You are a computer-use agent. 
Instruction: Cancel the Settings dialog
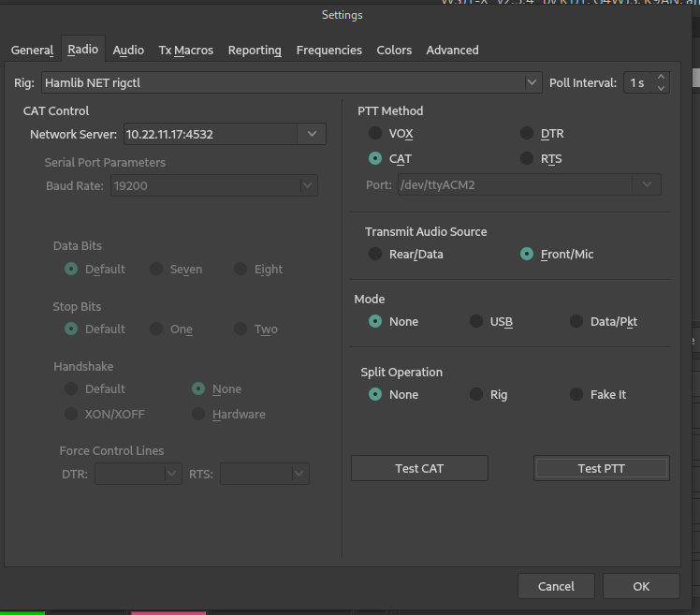pos(556,586)
